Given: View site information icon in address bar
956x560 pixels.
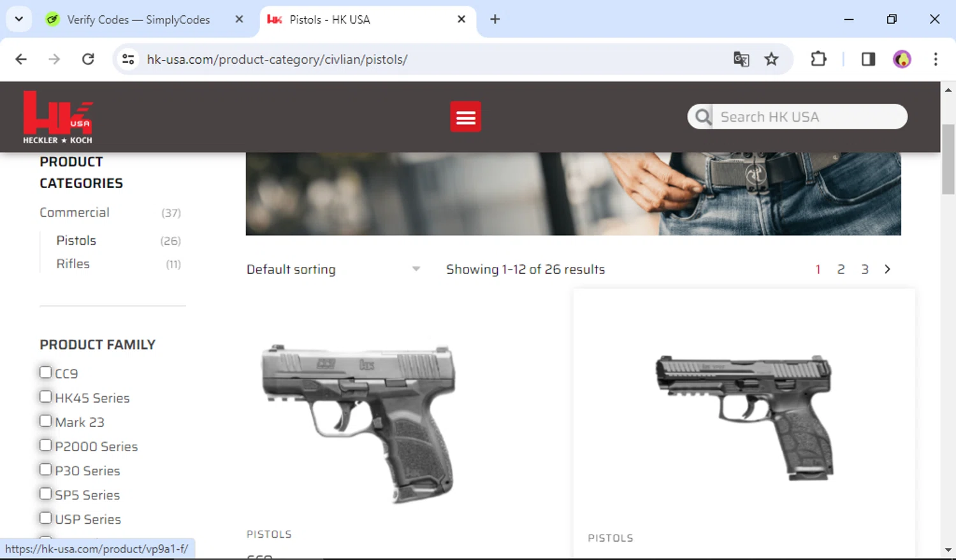Looking at the screenshot, I should 128,59.
